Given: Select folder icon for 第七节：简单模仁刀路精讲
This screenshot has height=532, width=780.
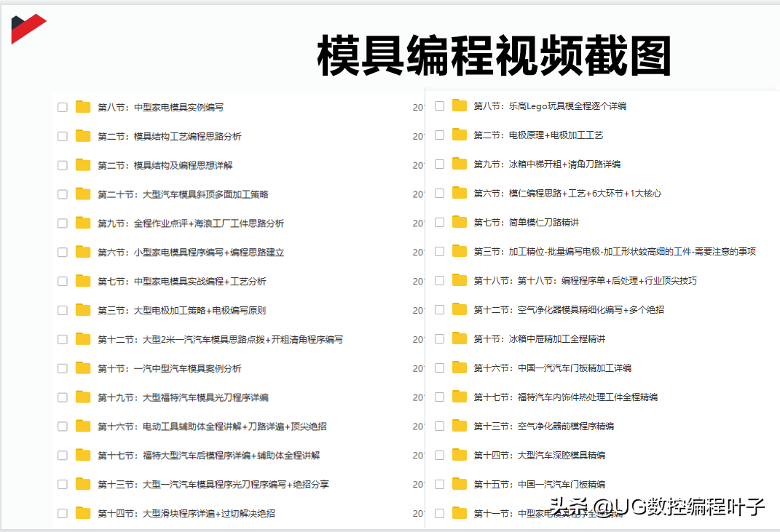Looking at the screenshot, I should coord(459,222).
